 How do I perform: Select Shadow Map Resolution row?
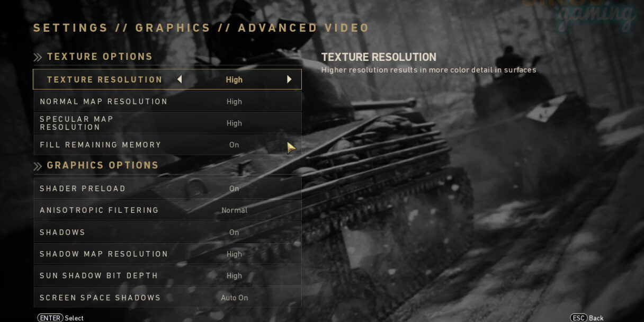pyautogui.click(x=167, y=254)
